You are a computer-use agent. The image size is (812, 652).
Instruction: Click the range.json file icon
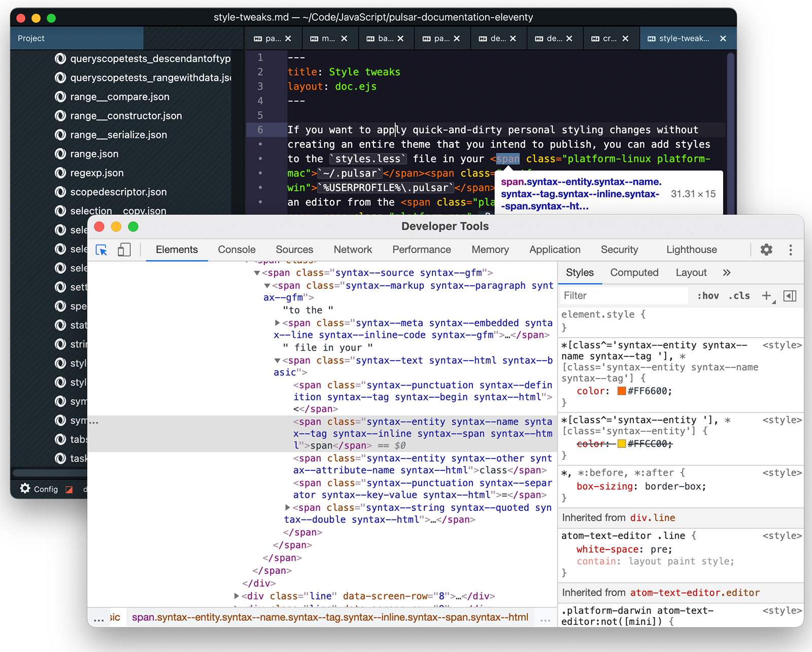59,154
